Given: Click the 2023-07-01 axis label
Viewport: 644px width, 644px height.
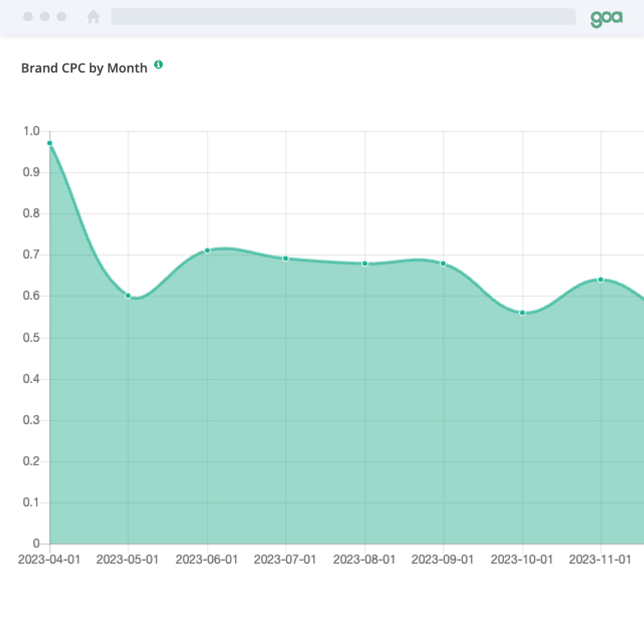Looking at the screenshot, I should (x=285, y=559).
